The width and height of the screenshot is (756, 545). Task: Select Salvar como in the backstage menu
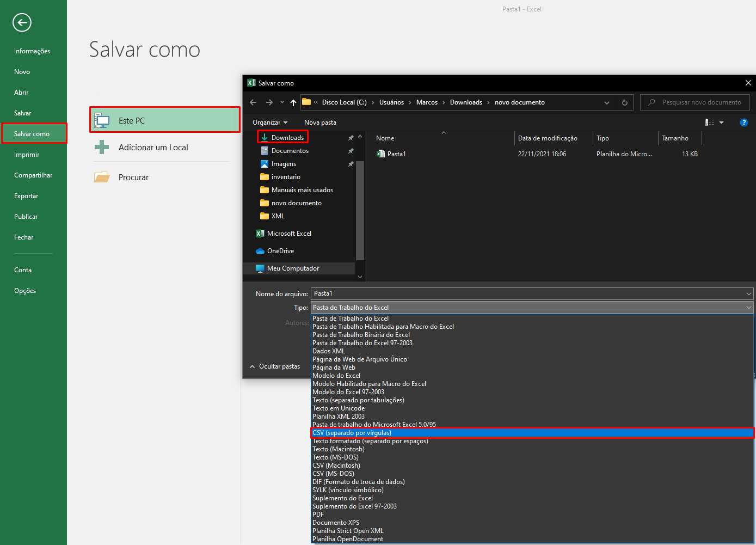pos(34,133)
